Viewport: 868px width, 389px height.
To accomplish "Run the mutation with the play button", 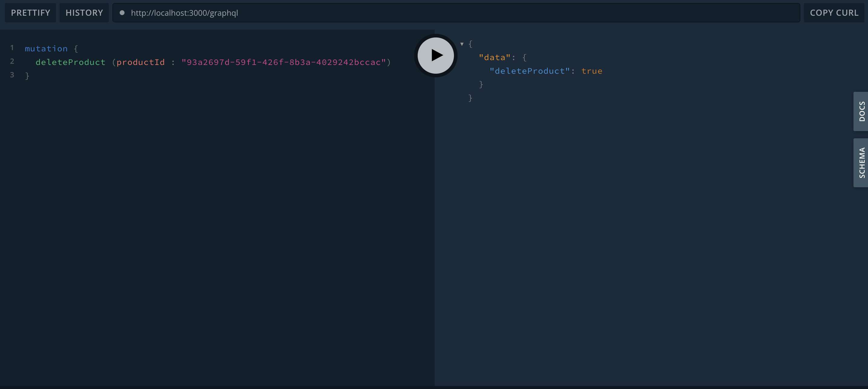I will (435, 55).
